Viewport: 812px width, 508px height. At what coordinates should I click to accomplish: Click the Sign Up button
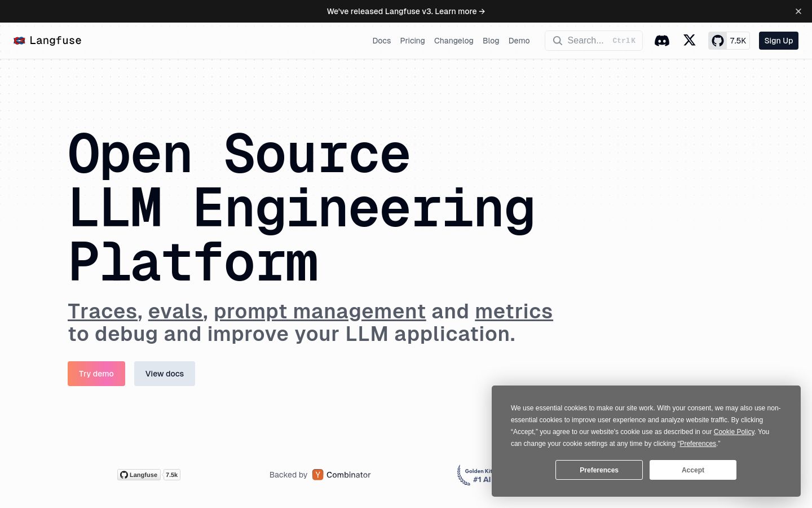coord(779,41)
